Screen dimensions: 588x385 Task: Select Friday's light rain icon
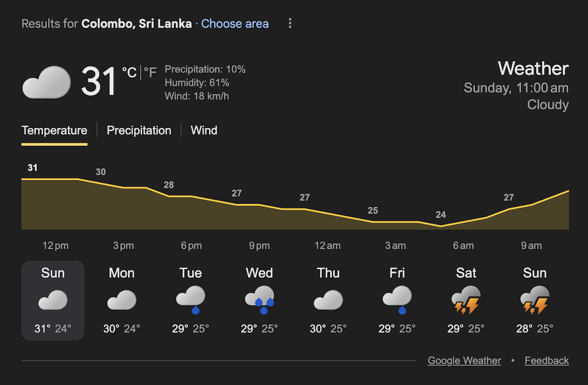[x=397, y=300]
